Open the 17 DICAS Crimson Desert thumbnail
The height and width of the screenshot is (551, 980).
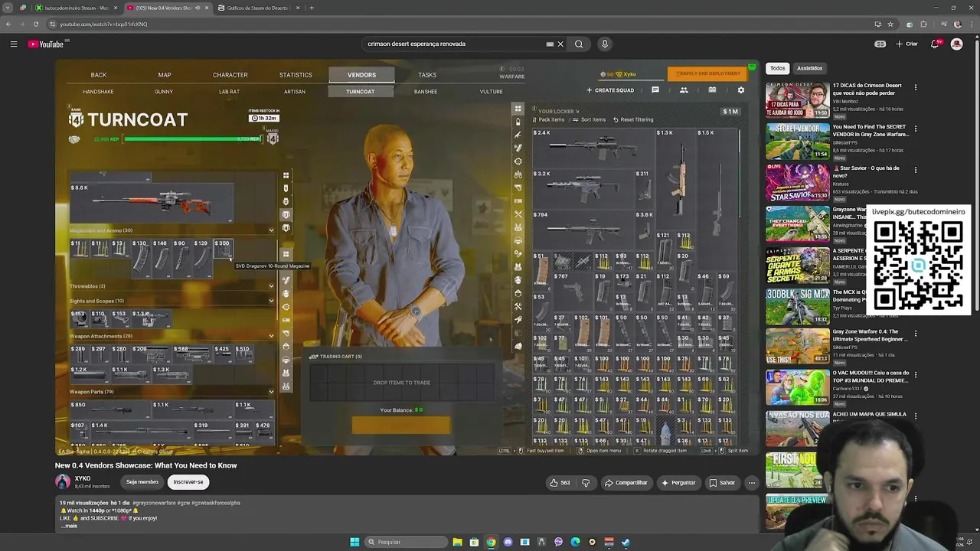point(797,99)
